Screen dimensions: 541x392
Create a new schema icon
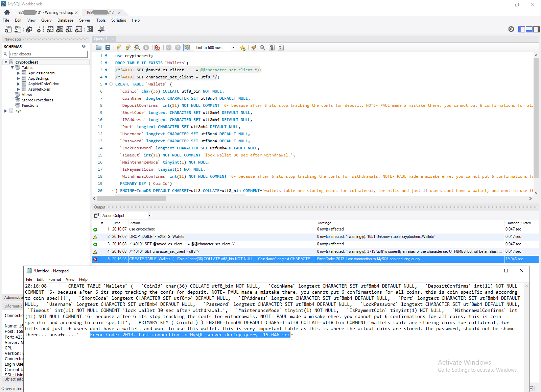[x=41, y=29]
